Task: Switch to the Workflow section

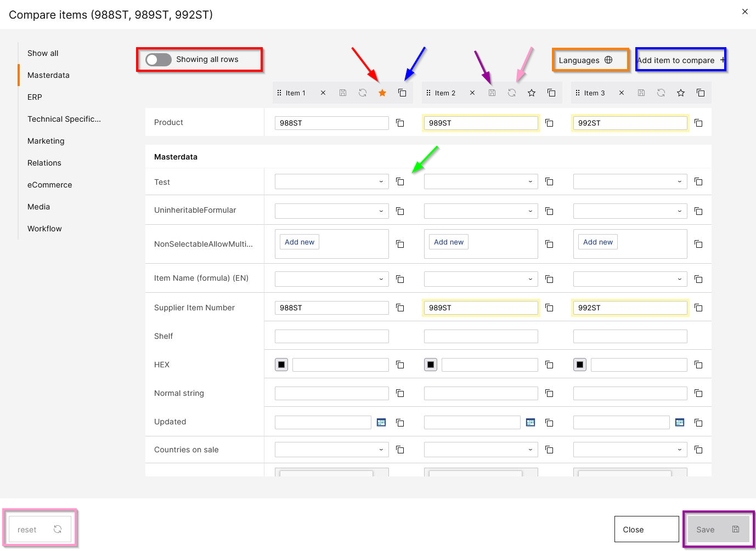Action: [x=44, y=229]
